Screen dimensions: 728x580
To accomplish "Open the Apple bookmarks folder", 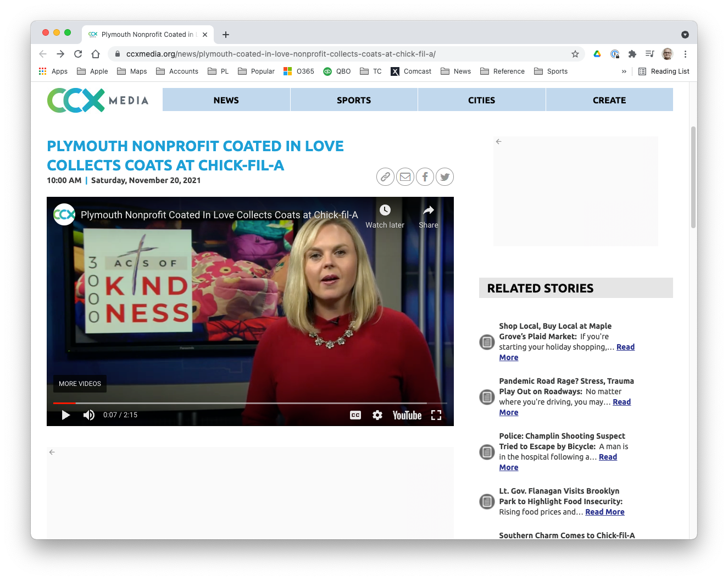I will coord(92,71).
